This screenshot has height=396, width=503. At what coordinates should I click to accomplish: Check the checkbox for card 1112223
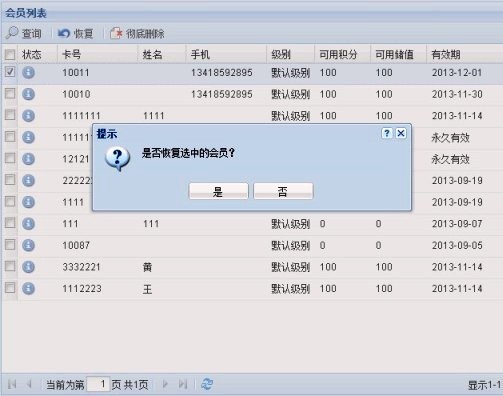[x=10, y=288]
